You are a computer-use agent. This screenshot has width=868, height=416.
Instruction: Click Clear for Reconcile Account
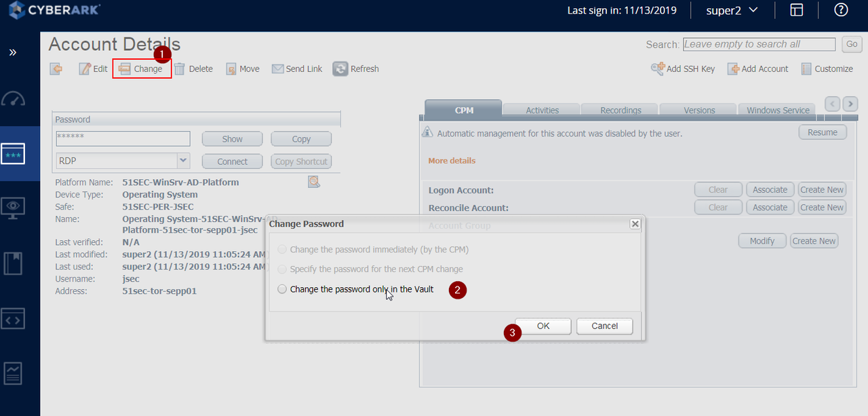pyautogui.click(x=717, y=207)
